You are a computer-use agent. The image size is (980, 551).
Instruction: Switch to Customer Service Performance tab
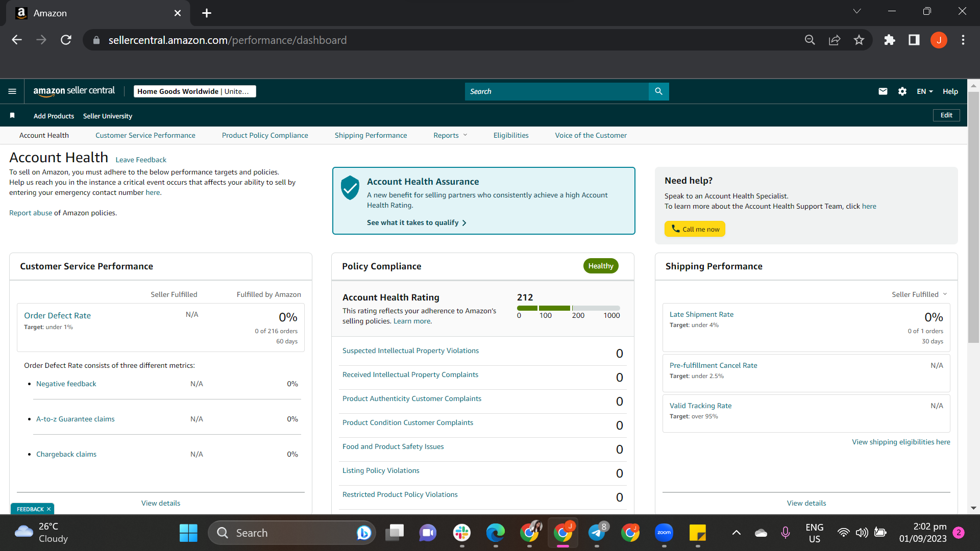click(145, 135)
